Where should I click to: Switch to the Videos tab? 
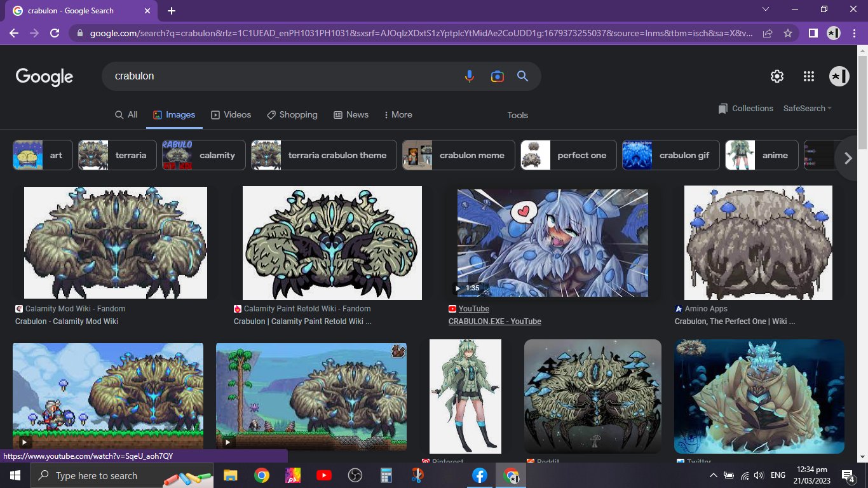click(231, 115)
